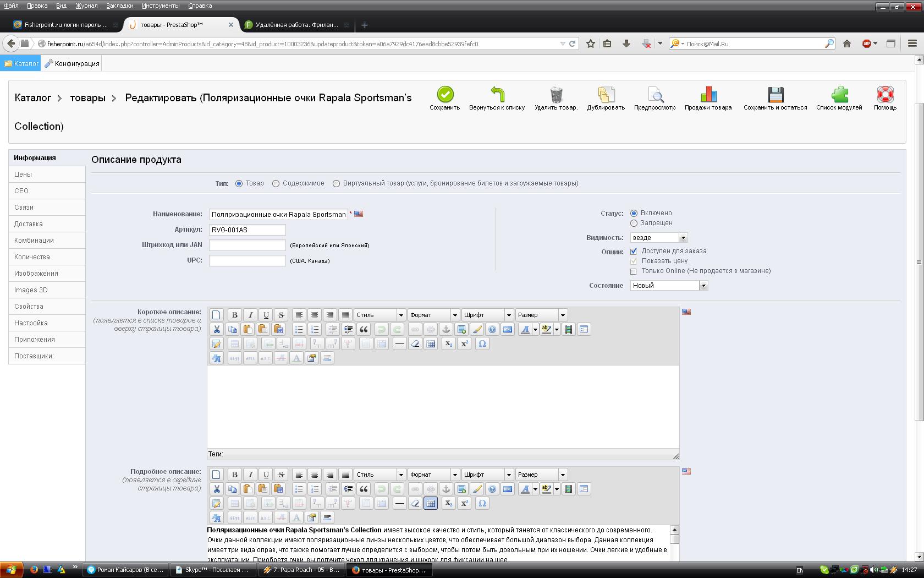The image size is (924, 578).
Task: Open Формат dropdown in short description editor
Action: tap(433, 315)
